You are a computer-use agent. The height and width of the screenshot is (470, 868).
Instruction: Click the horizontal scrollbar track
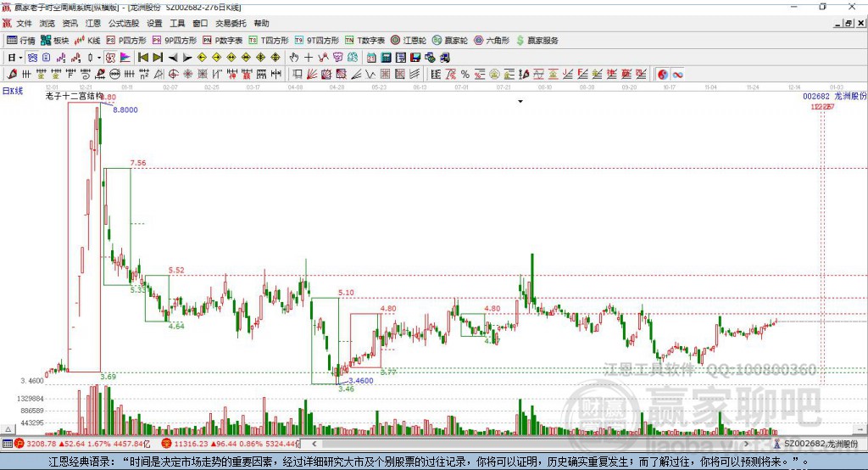(530, 444)
